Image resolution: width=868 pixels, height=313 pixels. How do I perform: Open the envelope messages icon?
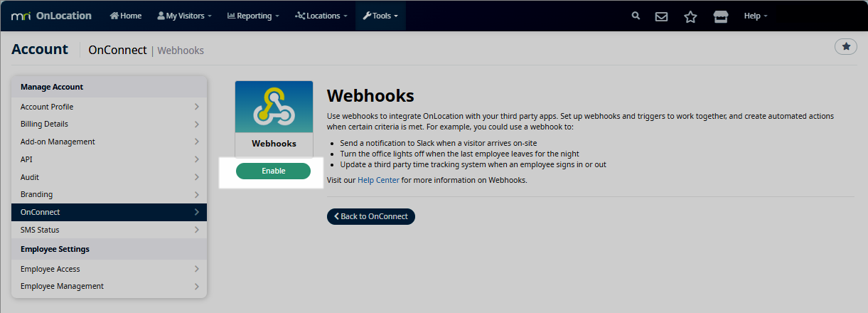(x=661, y=16)
